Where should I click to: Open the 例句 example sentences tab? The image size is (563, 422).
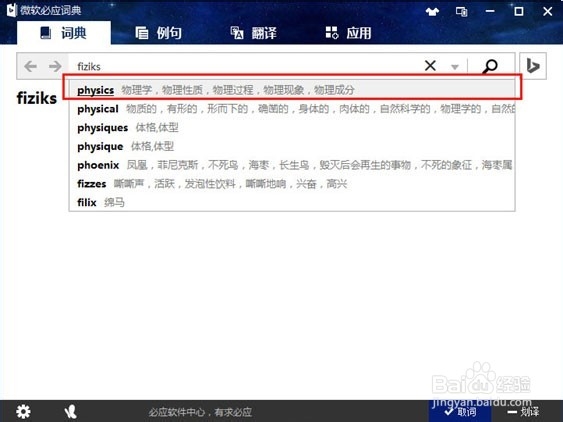point(158,33)
